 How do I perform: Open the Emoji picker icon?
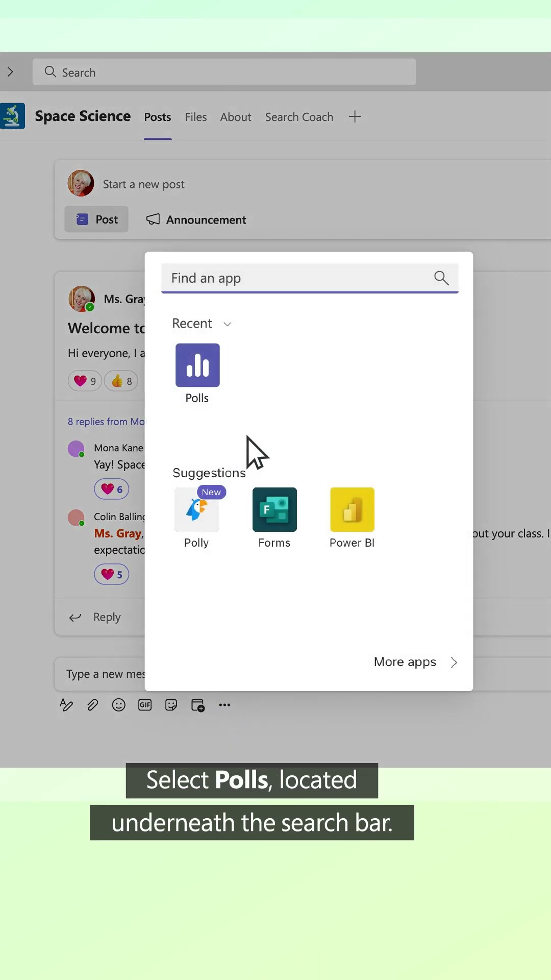click(x=119, y=705)
